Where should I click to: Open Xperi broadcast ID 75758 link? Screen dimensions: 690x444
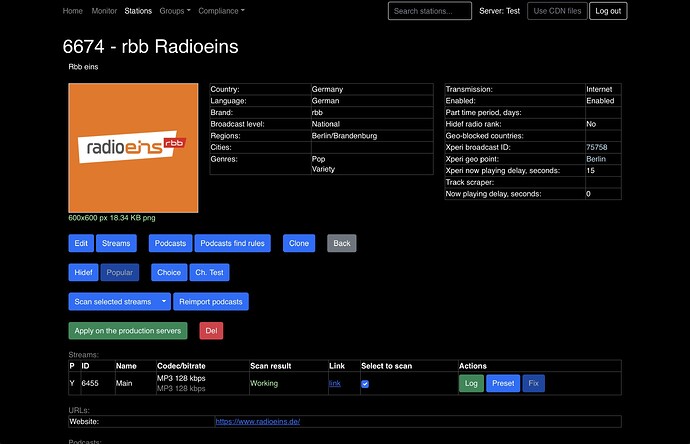pyautogui.click(x=597, y=147)
